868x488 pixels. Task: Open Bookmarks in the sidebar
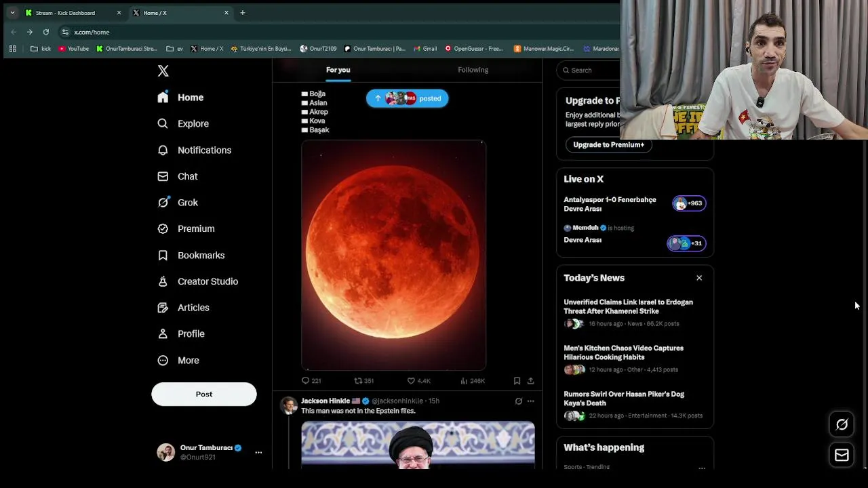(191, 255)
